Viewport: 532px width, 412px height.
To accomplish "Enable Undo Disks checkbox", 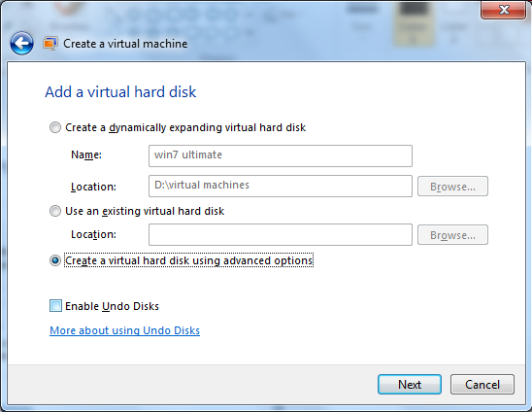I will pos(55,306).
